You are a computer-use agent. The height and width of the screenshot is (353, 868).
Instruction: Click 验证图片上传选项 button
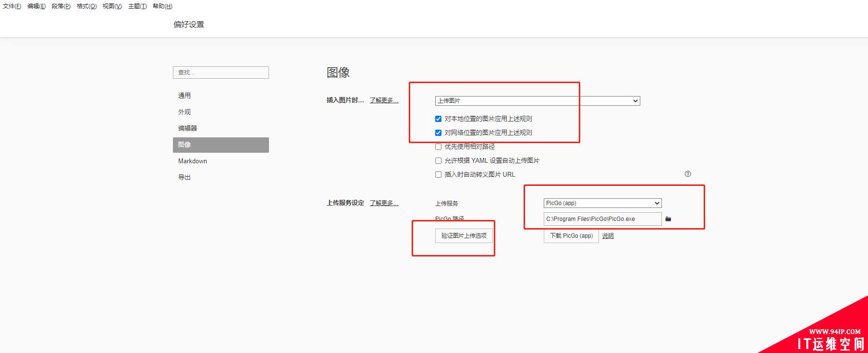[464, 236]
